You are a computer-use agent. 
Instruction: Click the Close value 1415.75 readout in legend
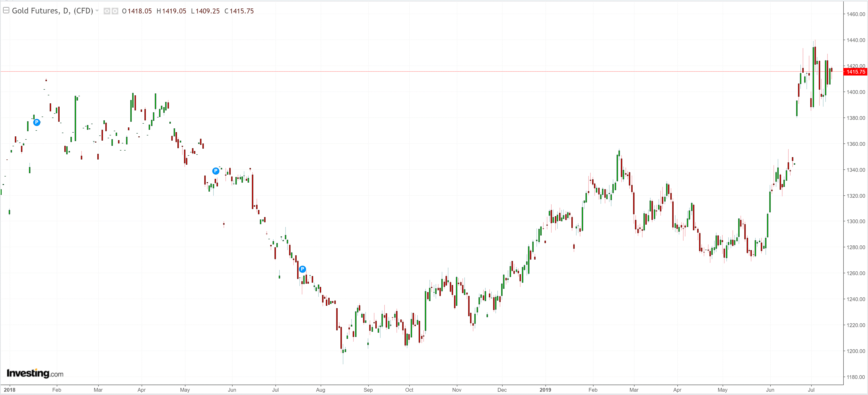click(x=242, y=11)
